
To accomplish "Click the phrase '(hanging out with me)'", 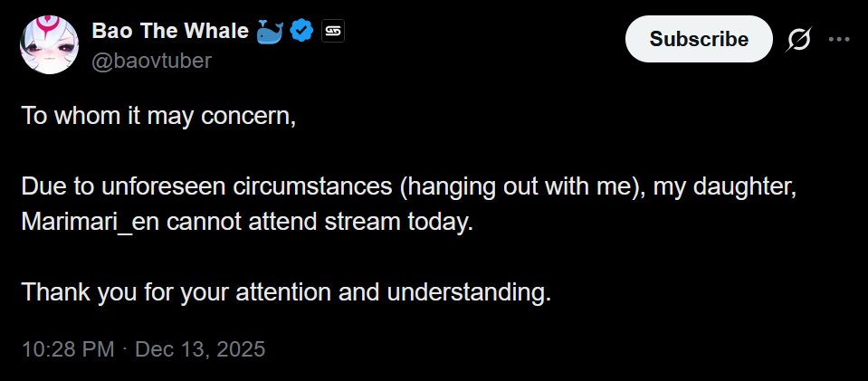I will [522, 187].
